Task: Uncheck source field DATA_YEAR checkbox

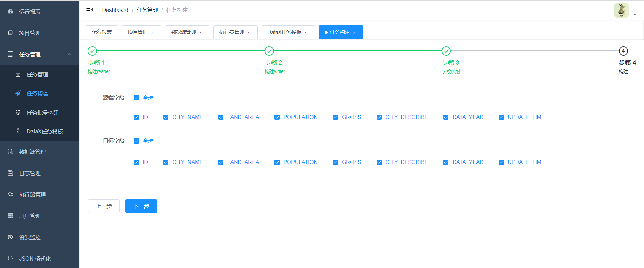Action: 446,117
